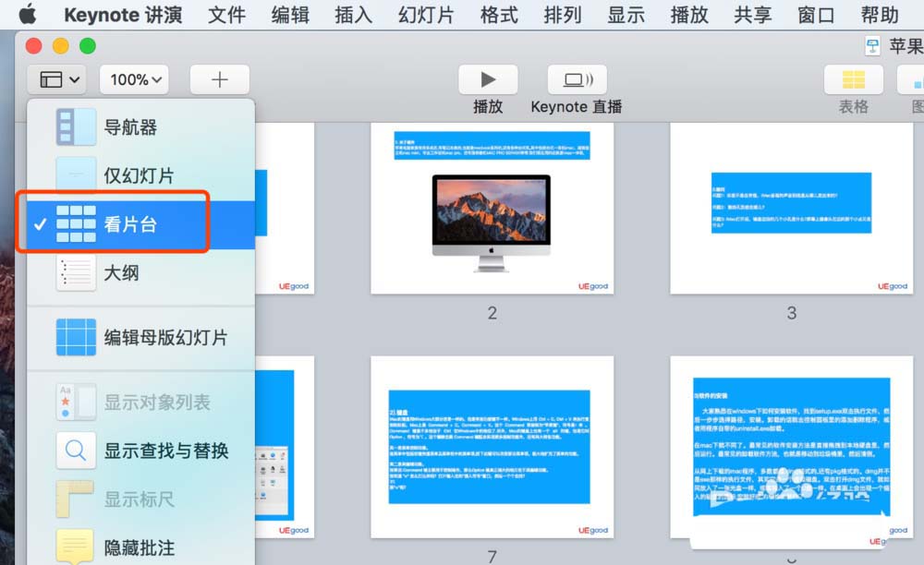Open the 帮助 menu
This screenshot has height=565, width=924.
[880, 15]
